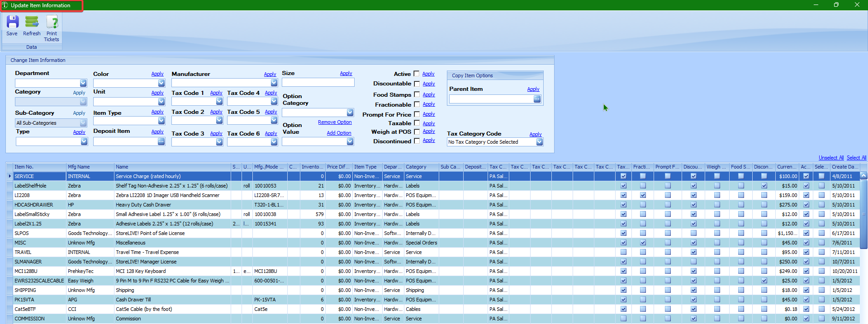Minimize the Update Item Information window
Screen dimensions: 868x324
point(816,5)
